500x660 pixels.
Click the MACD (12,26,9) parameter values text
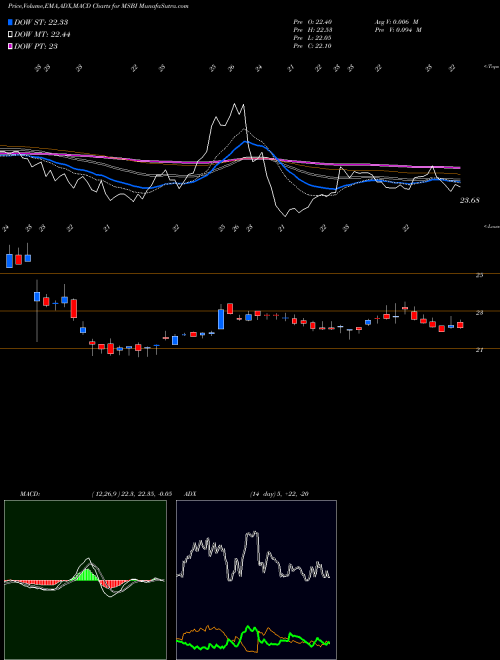(130, 494)
